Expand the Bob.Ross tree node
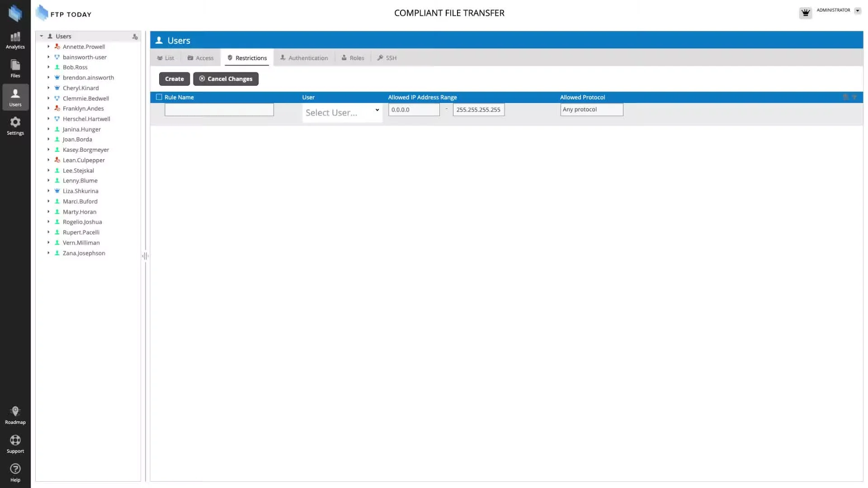 (x=48, y=67)
